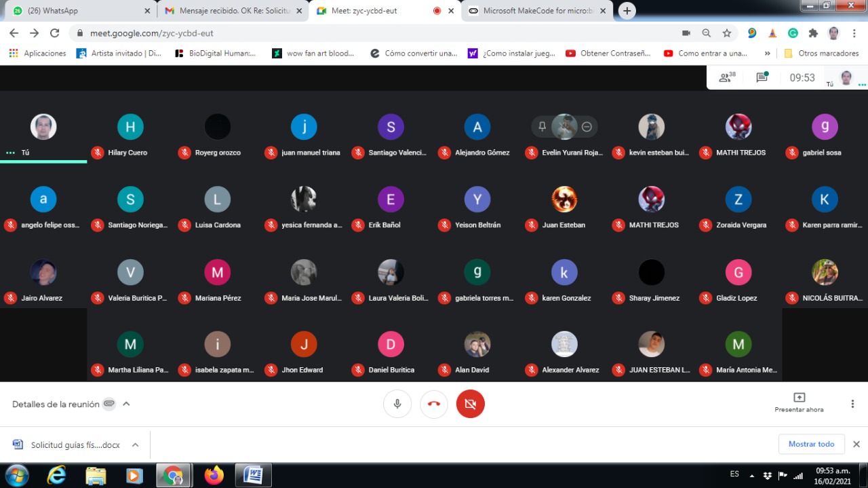Image resolution: width=868 pixels, height=488 pixels.
Task: Open the three-dot more options menu
Action: click(x=852, y=404)
